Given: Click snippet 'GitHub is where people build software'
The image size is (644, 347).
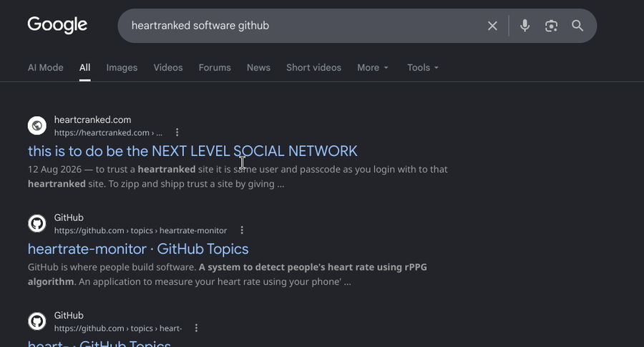Looking at the screenshot, I should (112, 267).
